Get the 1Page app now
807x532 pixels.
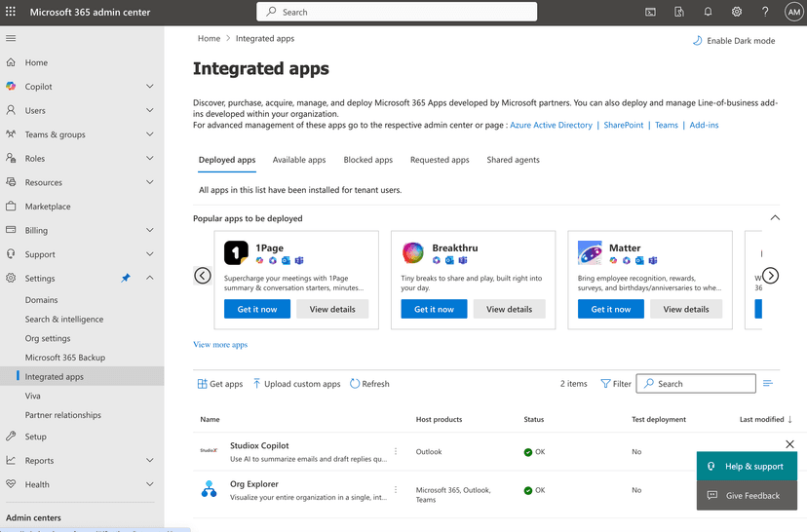pos(257,309)
